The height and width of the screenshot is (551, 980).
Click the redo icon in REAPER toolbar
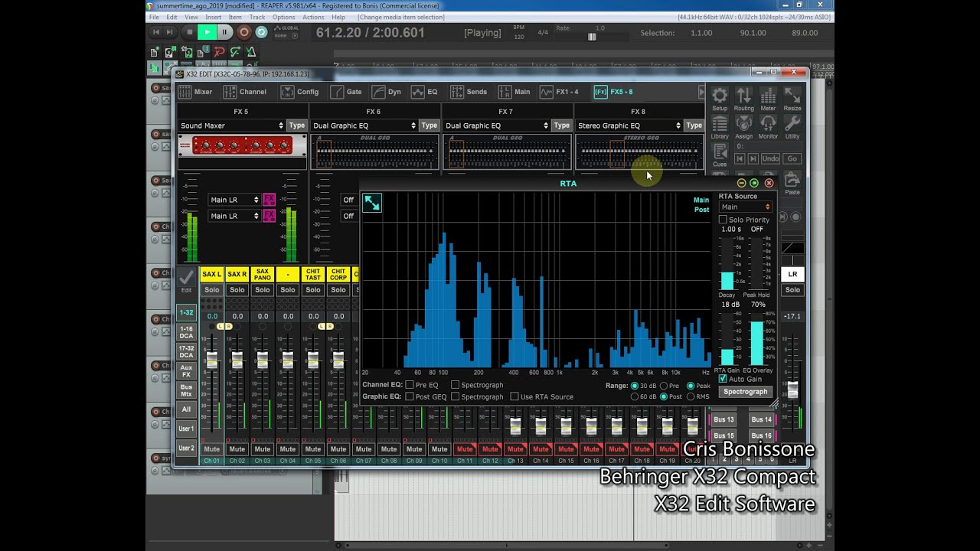[x=234, y=52]
